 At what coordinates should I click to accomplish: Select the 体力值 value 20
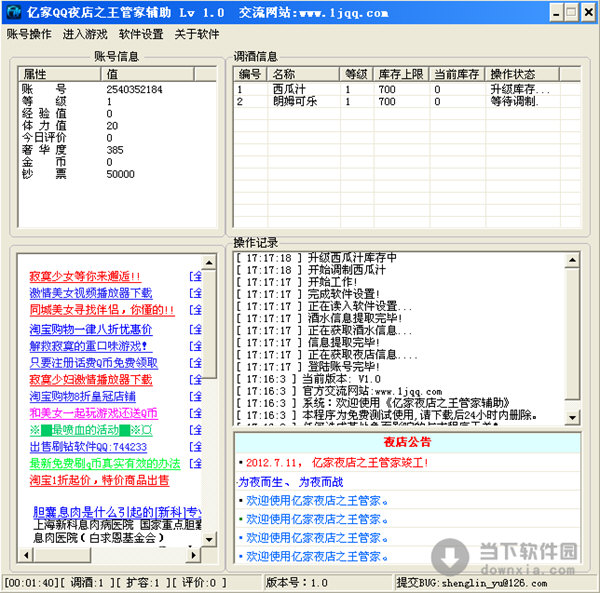[x=112, y=126]
